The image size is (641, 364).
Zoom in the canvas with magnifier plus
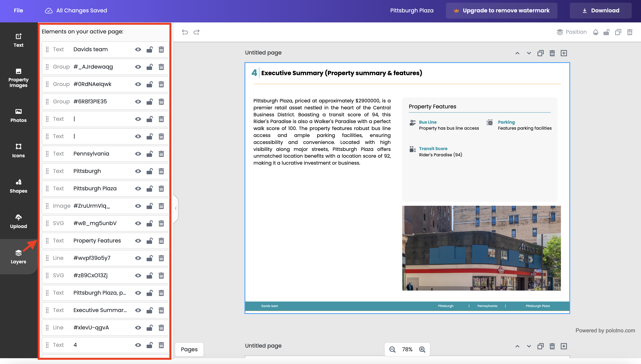coord(422,349)
